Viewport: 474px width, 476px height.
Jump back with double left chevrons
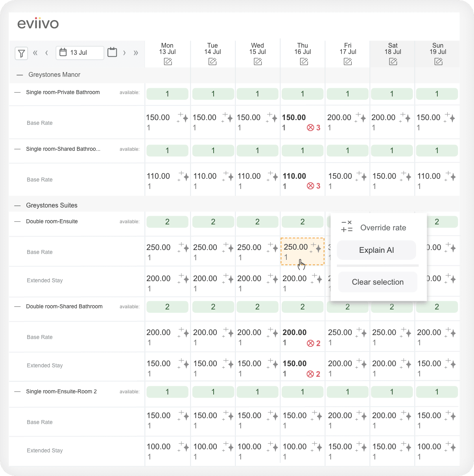35,53
